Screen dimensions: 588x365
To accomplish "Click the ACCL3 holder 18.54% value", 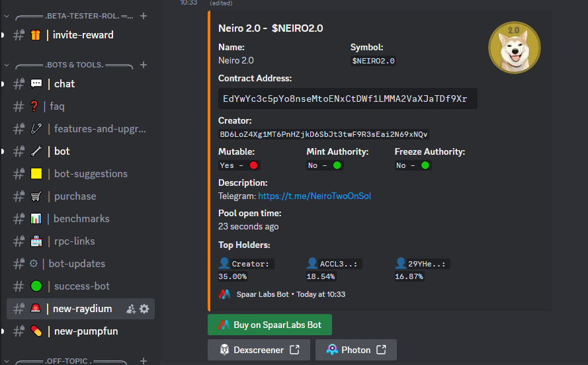I will pyautogui.click(x=321, y=276).
